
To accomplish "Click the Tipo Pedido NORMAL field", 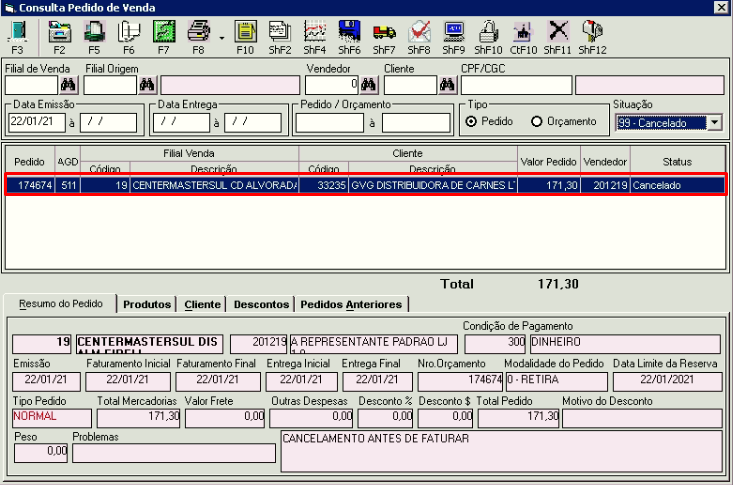I will (x=51, y=418).
